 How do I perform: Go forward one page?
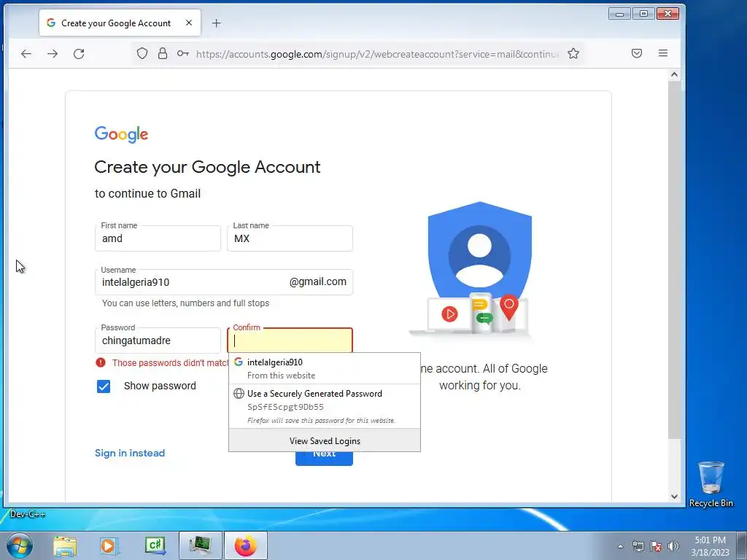[53, 54]
